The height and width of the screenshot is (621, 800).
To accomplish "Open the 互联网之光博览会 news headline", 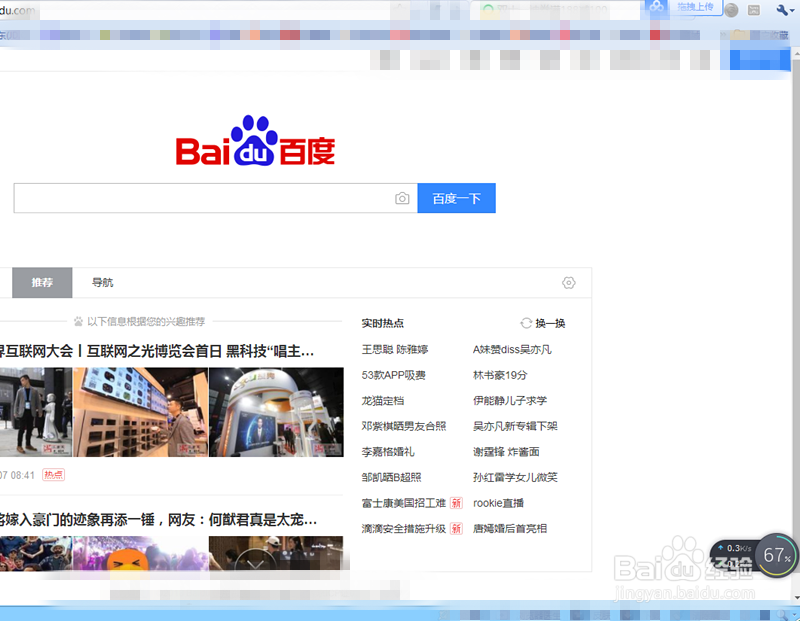I will (x=157, y=351).
